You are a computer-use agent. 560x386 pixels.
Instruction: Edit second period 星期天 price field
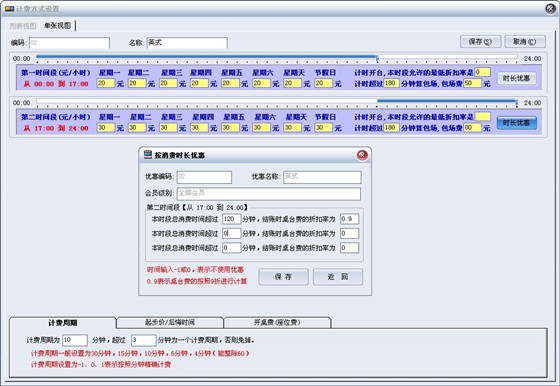coord(292,127)
